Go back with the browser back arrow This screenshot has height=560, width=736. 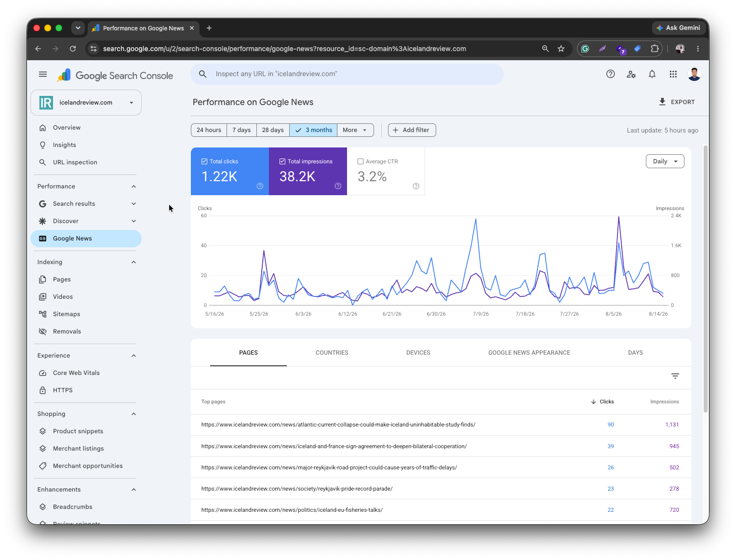[38, 49]
